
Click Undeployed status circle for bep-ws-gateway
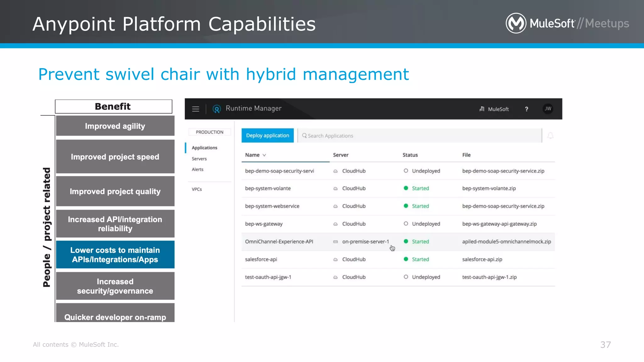click(x=406, y=223)
